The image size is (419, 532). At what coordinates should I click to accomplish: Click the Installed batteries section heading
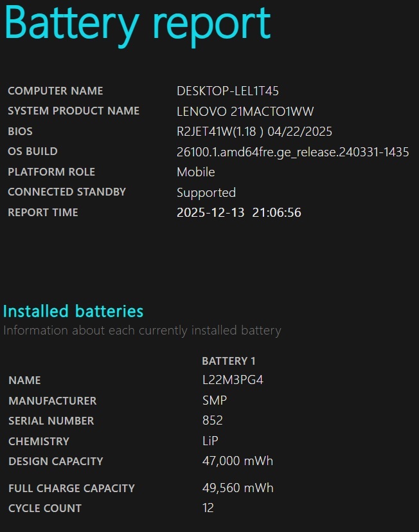point(73,311)
